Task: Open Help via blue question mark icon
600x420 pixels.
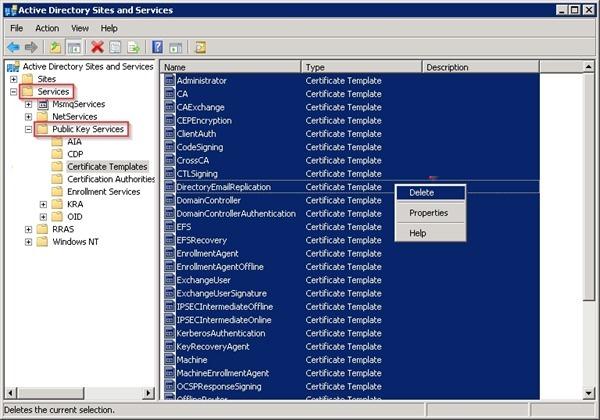Action: [158, 47]
